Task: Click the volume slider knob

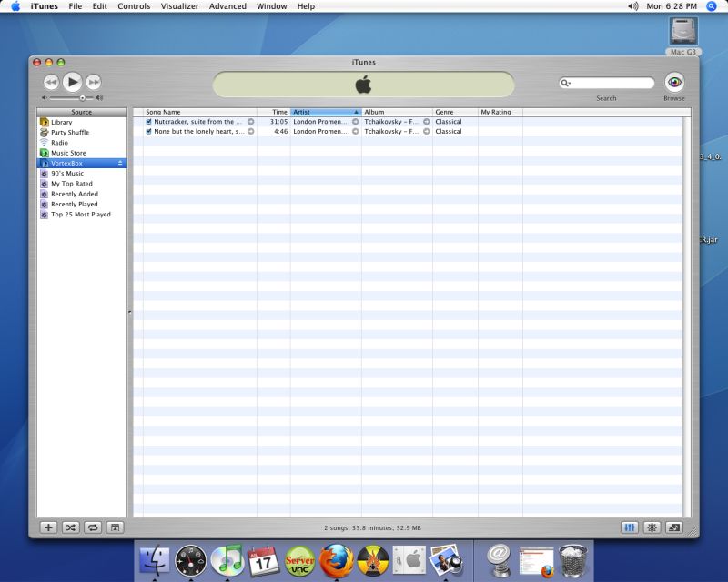Action: point(82,98)
